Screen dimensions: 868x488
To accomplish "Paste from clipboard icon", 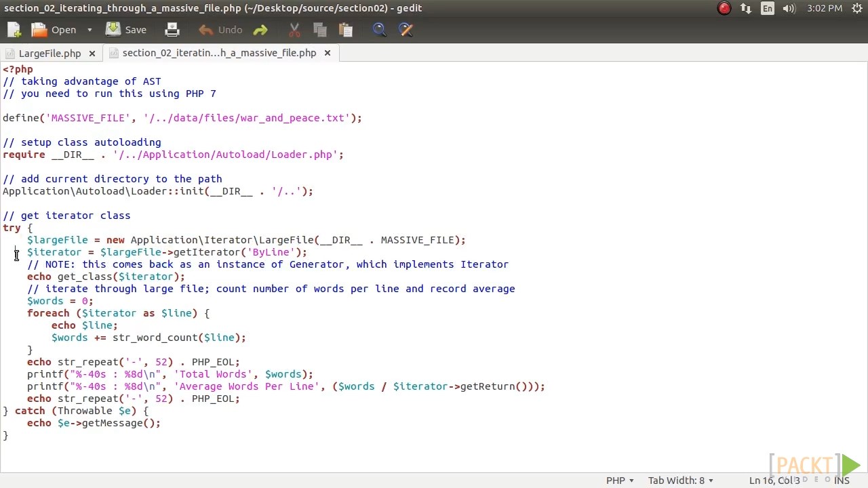I will tap(346, 30).
